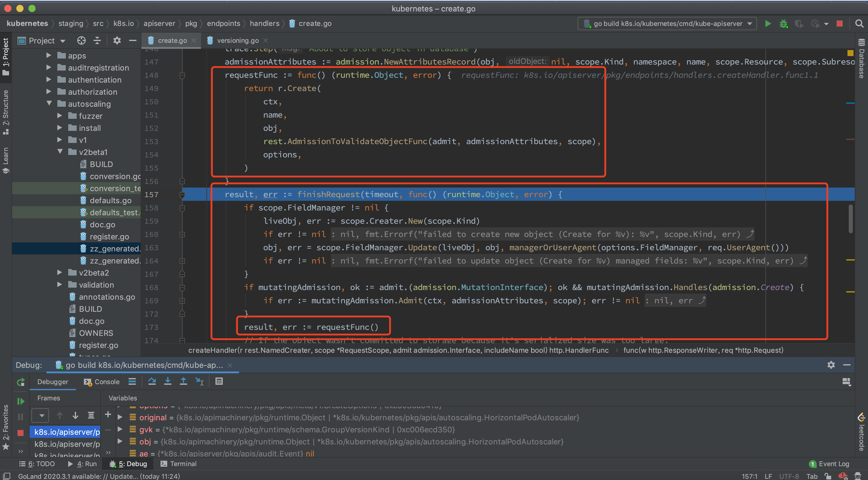Stop the running process via red square
868x480 pixels.
click(839, 24)
